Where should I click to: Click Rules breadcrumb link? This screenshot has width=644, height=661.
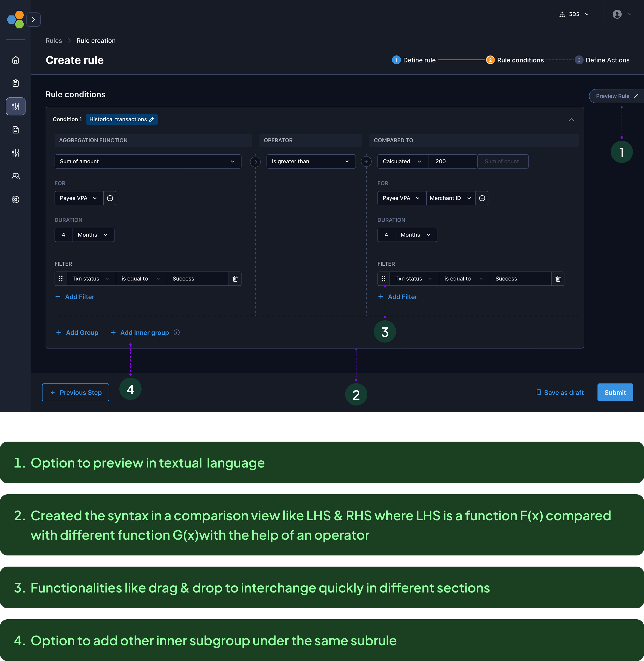54,41
